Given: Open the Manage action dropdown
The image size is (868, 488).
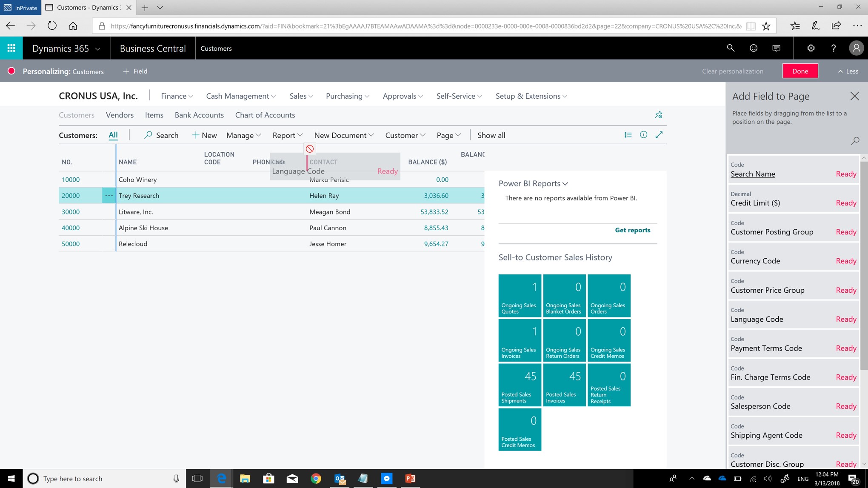Looking at the screenshot, I should (x=244, y=135).
